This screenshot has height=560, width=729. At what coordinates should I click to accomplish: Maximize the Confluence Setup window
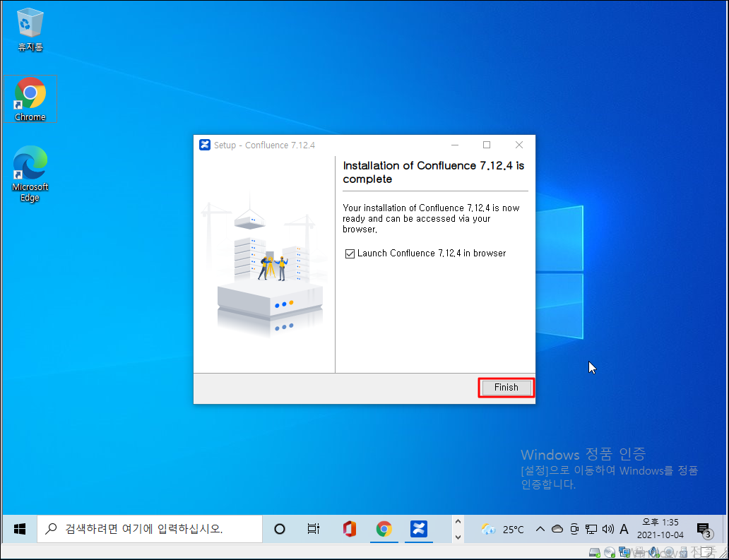coord(486,145)
